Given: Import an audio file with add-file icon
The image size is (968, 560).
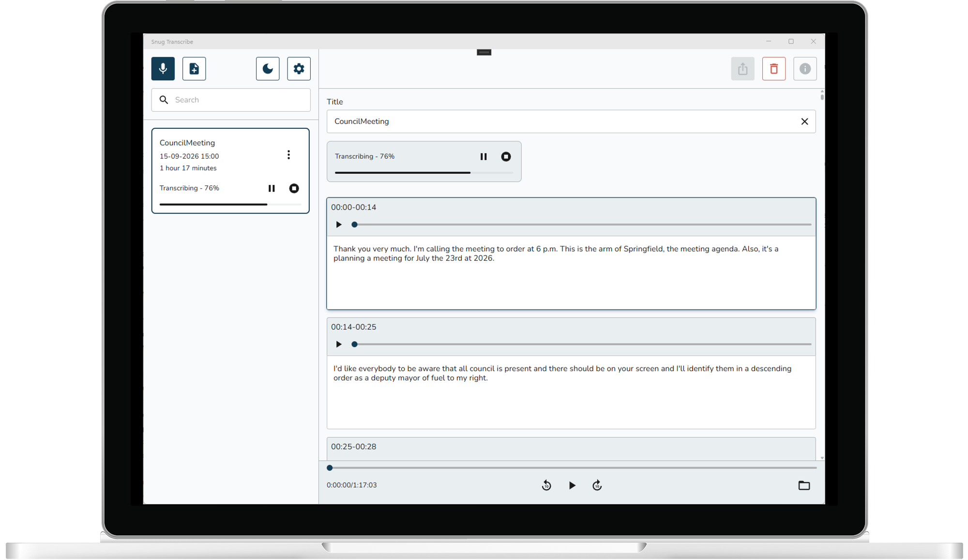Looking at the screenshot, I should tap(194, 69).
